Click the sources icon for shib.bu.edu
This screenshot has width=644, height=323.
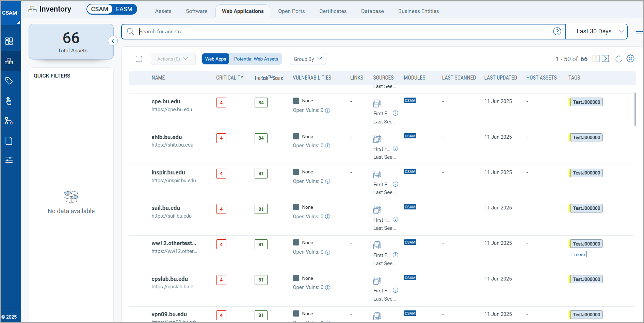pyautogui.click(x=377, y=139)
